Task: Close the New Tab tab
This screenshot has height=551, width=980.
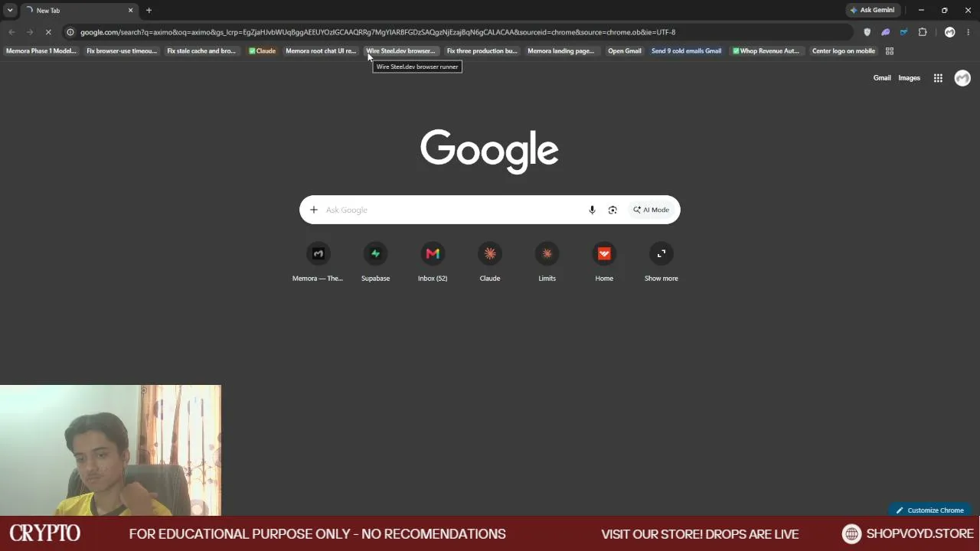Action: 130,10
